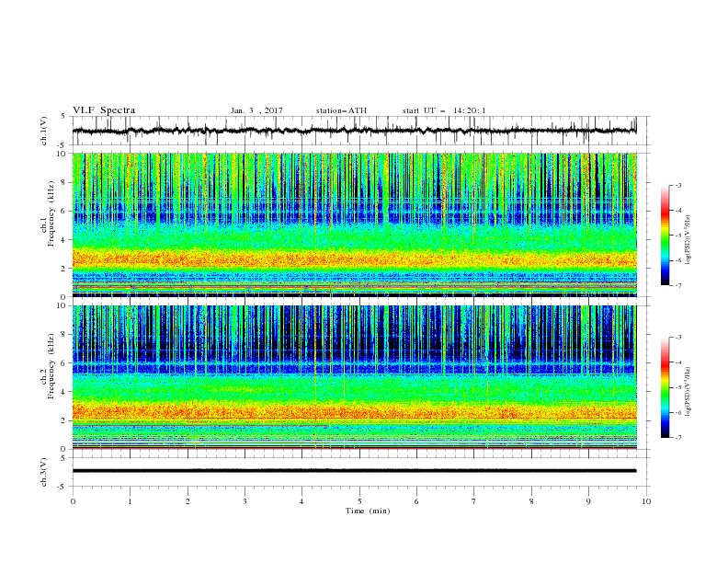
Task: Select the ch.2 colorbar "log(PSD)(V²/Hz)" label
Action: (688, 391)
